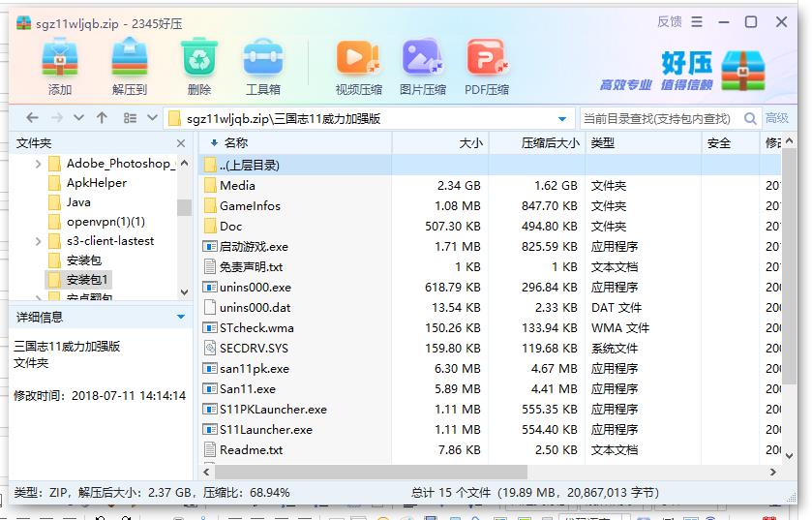
Task: Click the 删除 (Delete) recycle icon
Action: [x=199, y=58]
